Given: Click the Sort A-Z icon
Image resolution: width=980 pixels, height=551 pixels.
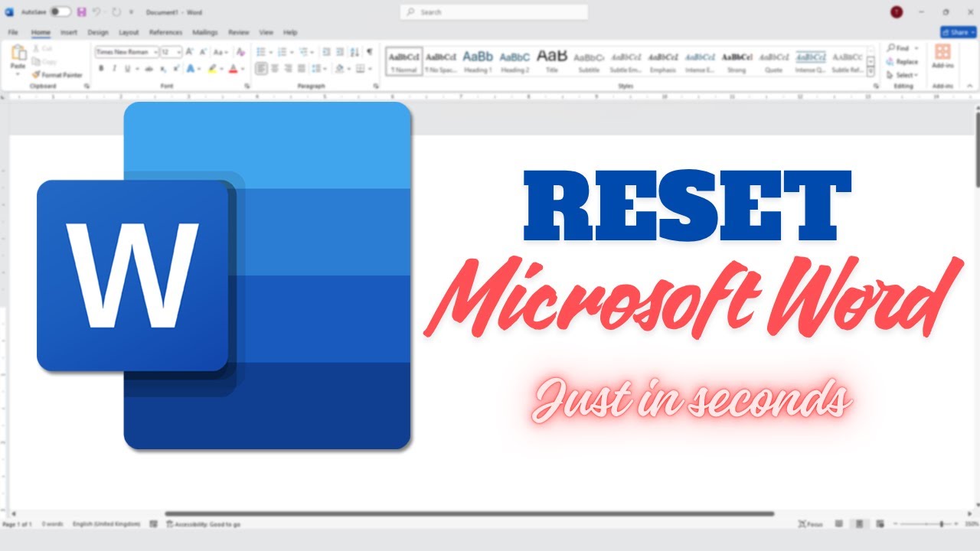Looking at the screenshot, I should [354, 52].
